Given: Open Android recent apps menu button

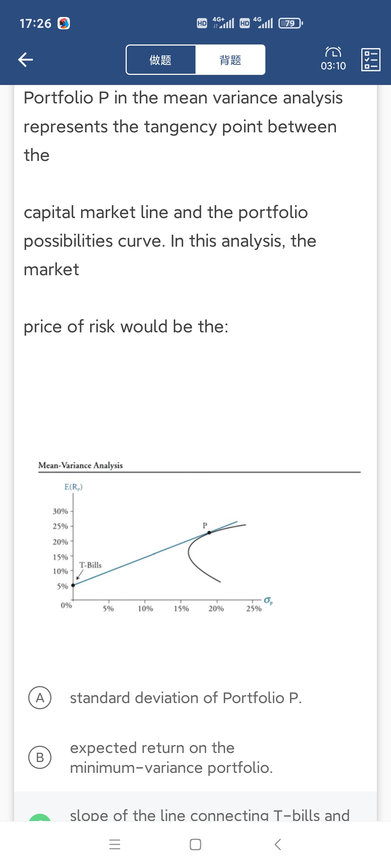Looking at the screenshot, I should point(115,844).
